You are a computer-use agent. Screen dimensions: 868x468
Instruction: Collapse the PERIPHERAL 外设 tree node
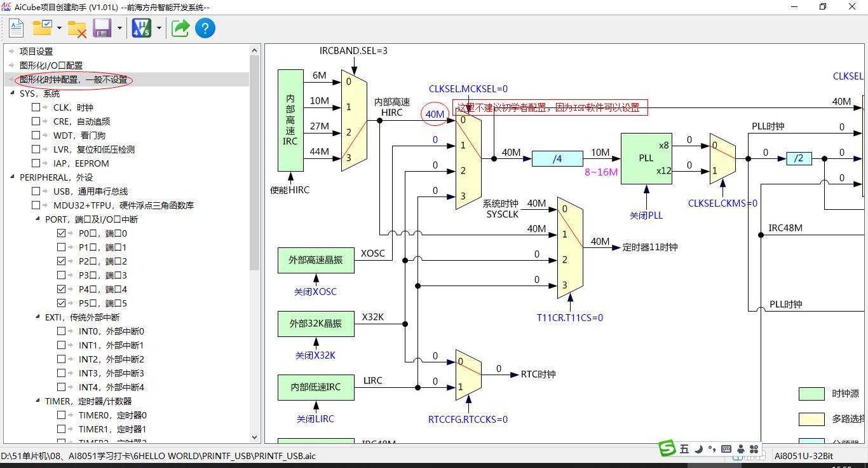pyautogui.click(x=13, y=177)
